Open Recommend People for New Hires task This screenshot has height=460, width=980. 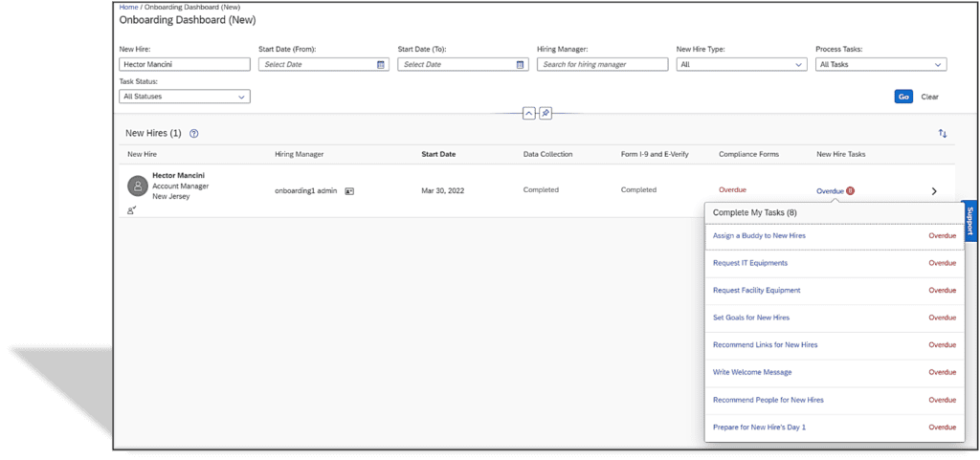pos(768,400)
